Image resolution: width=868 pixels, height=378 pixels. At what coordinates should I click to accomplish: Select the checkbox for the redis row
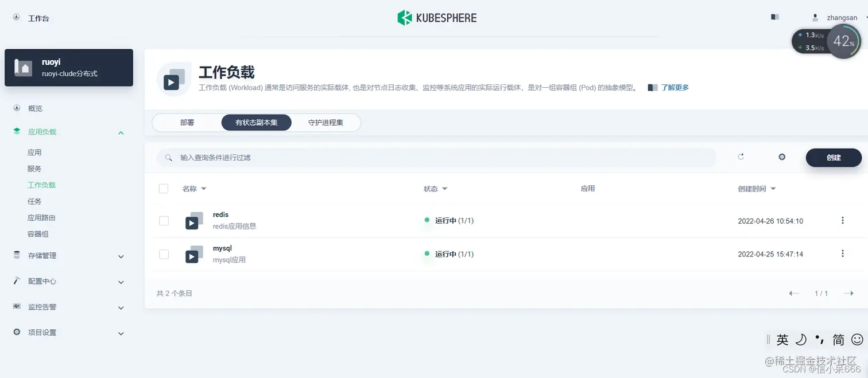(164, 220)
